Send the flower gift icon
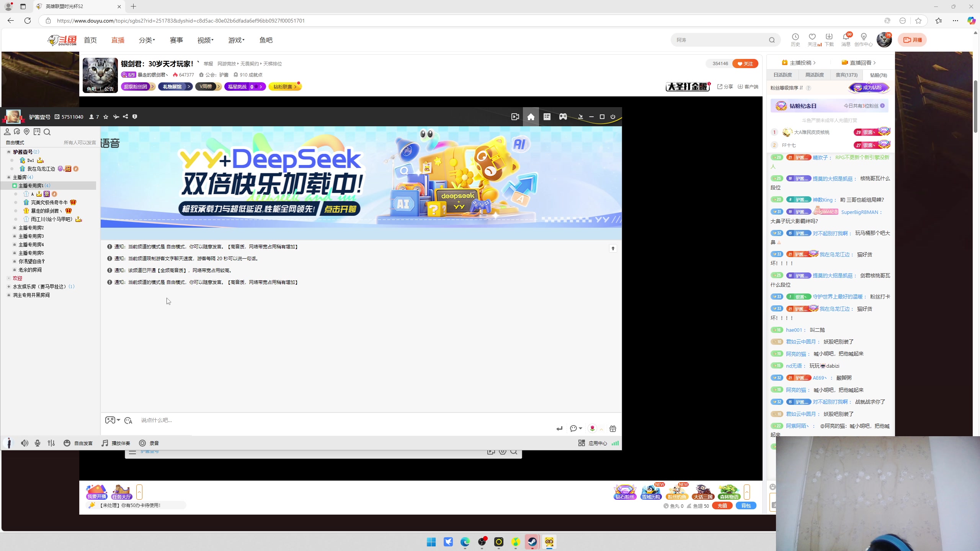The height and width of the screenshot is (551, 980). point(592,429)
